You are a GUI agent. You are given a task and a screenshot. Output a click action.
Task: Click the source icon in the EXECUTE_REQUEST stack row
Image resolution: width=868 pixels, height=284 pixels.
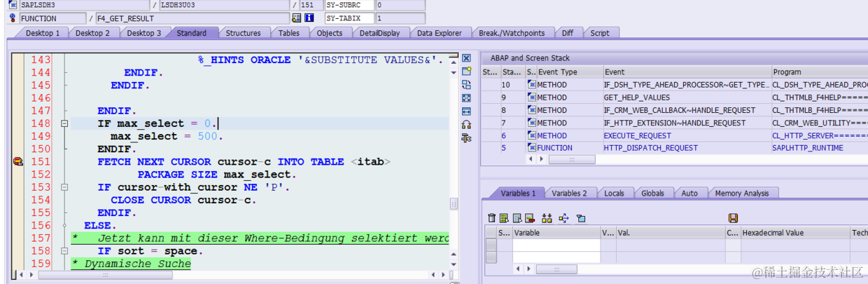532,135
